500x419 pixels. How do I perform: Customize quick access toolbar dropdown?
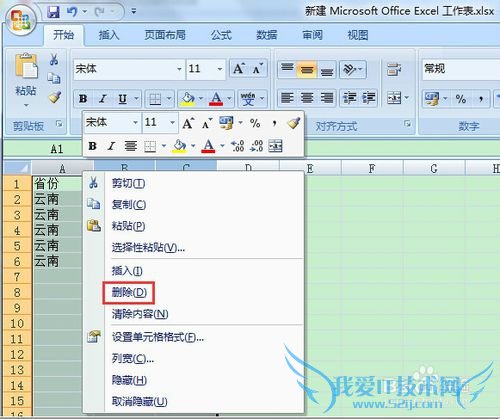pos(134,12)
